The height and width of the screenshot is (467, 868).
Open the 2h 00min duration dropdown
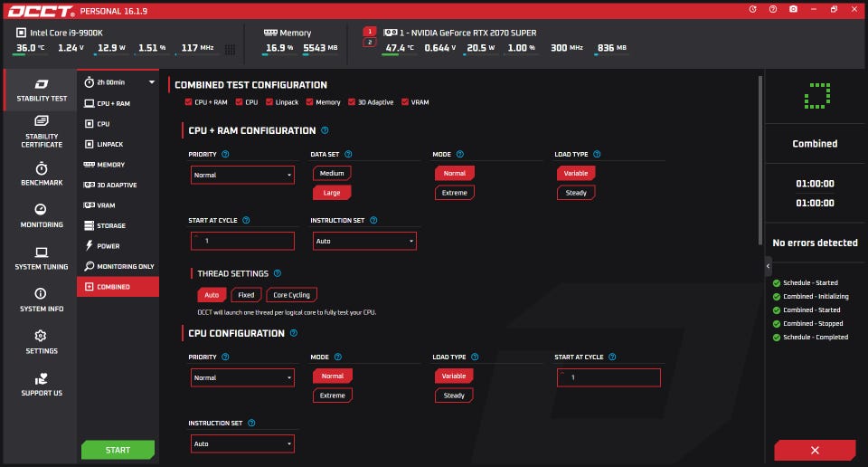(119, 82)
